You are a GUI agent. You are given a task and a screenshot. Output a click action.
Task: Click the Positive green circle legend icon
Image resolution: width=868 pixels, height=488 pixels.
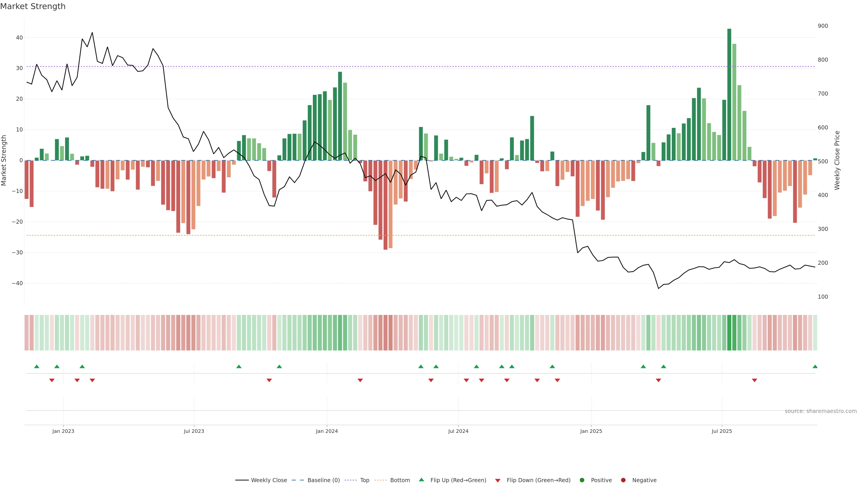pyautogui.click(x=582, y=480)
